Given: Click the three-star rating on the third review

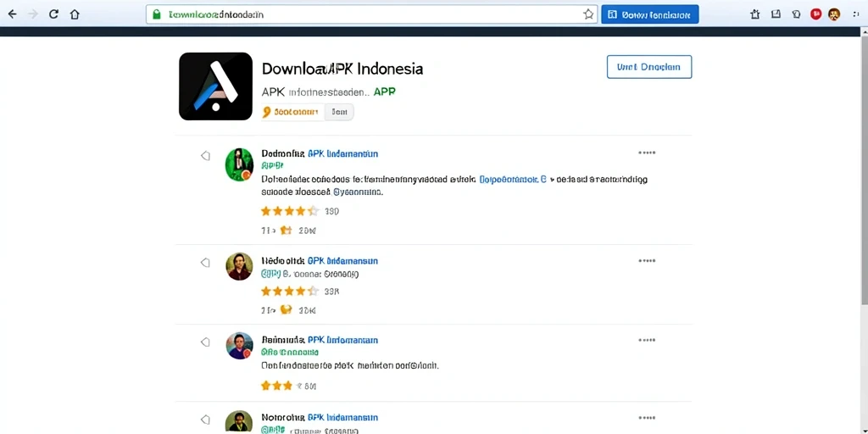Looking at the screenshot, I should click(276, 386).
